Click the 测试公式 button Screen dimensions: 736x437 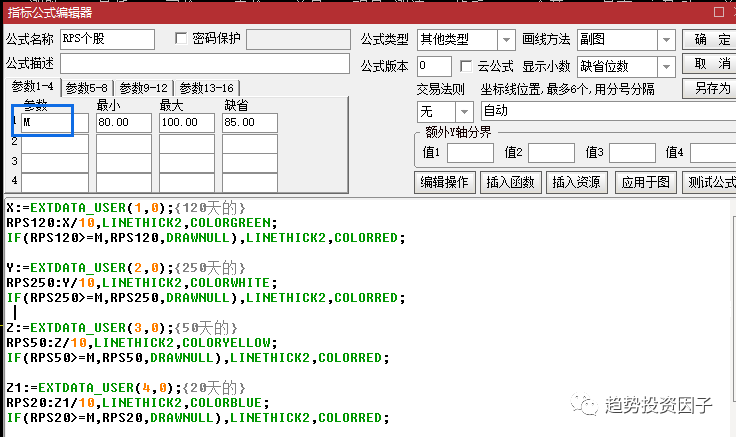[710, 182]
